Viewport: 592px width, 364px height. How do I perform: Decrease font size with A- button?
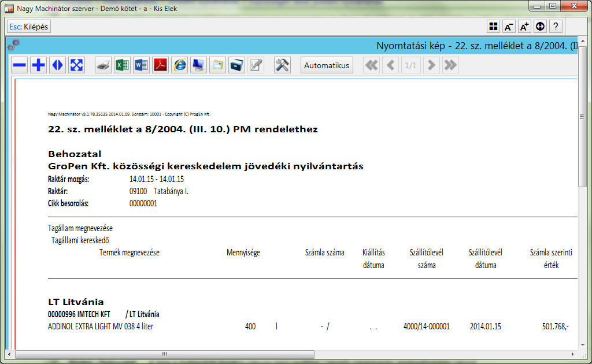(509, 27)
